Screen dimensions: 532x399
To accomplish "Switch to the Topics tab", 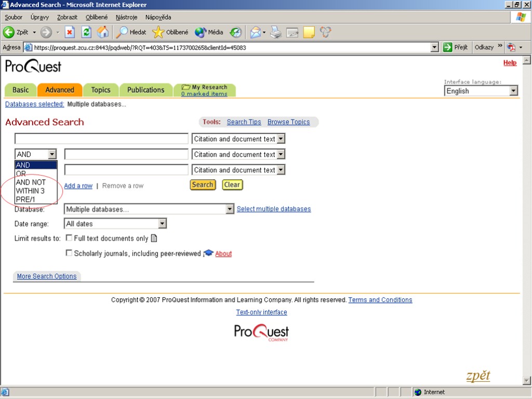I will tap(101, 90).
